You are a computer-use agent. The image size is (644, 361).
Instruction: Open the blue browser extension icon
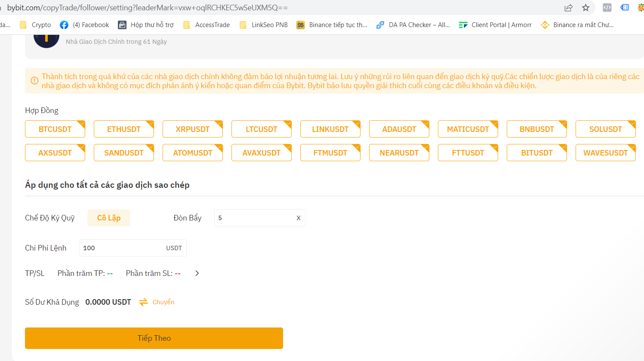click(625, 7)
